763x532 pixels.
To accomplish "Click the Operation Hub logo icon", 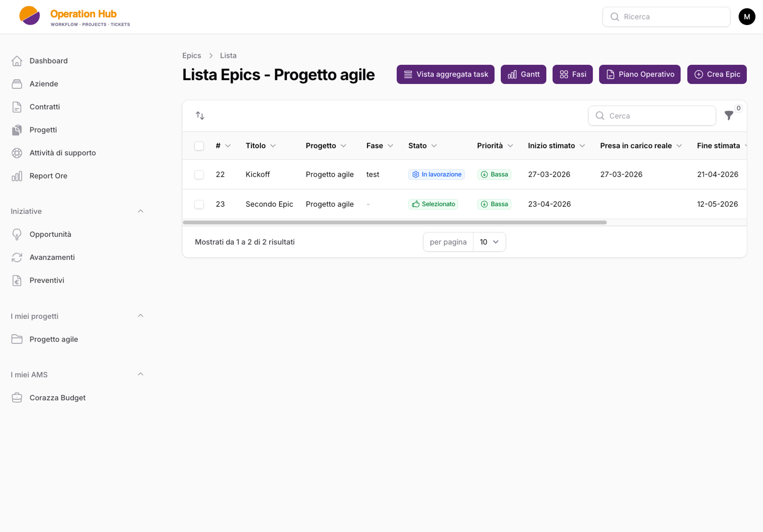I will [x=30, y=16].
